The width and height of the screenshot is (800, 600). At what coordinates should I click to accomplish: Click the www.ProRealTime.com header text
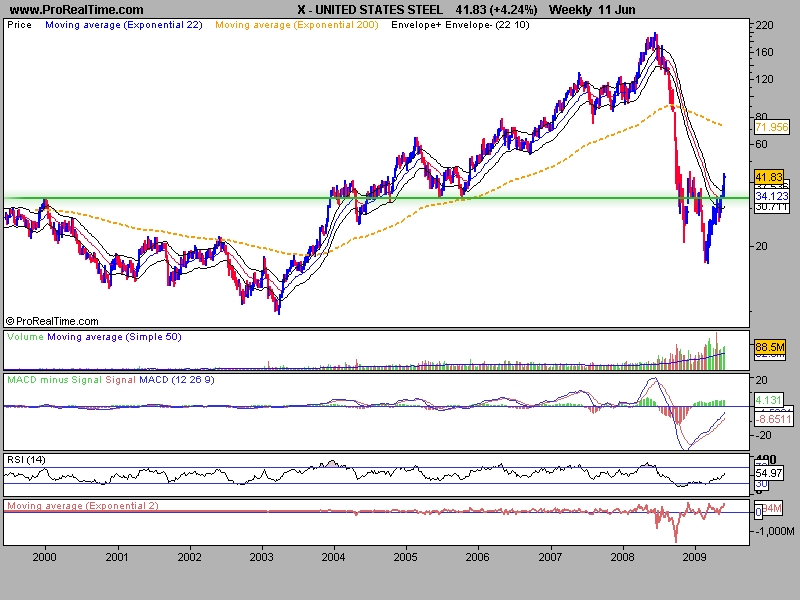(x=77, y=10)
